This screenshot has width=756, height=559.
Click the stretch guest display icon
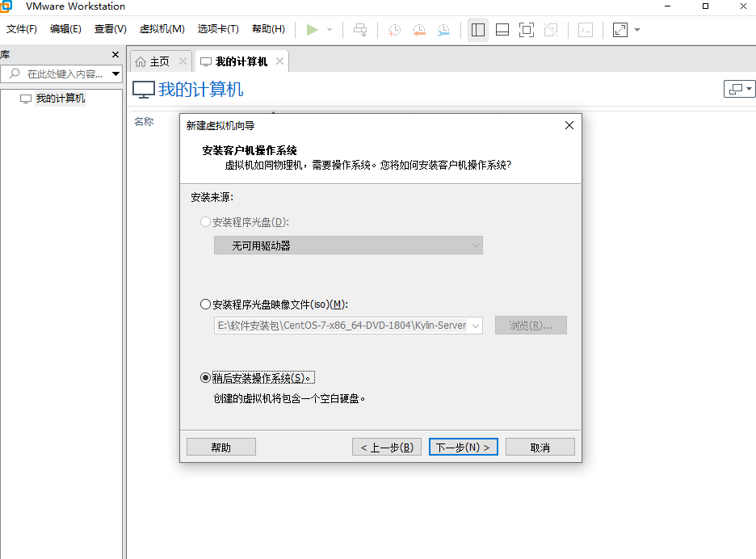(x=620, y=30)
